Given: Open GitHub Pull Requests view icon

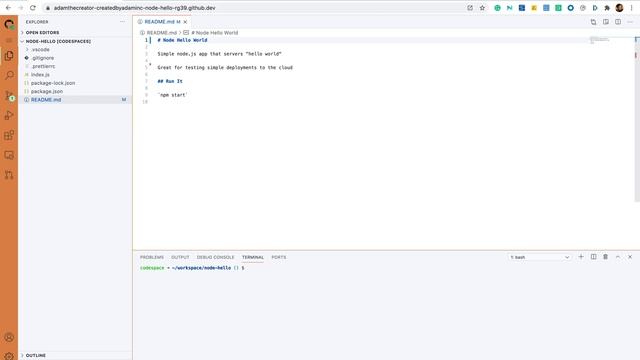Looking at the screenshot, I should click(x=9, y=175).
